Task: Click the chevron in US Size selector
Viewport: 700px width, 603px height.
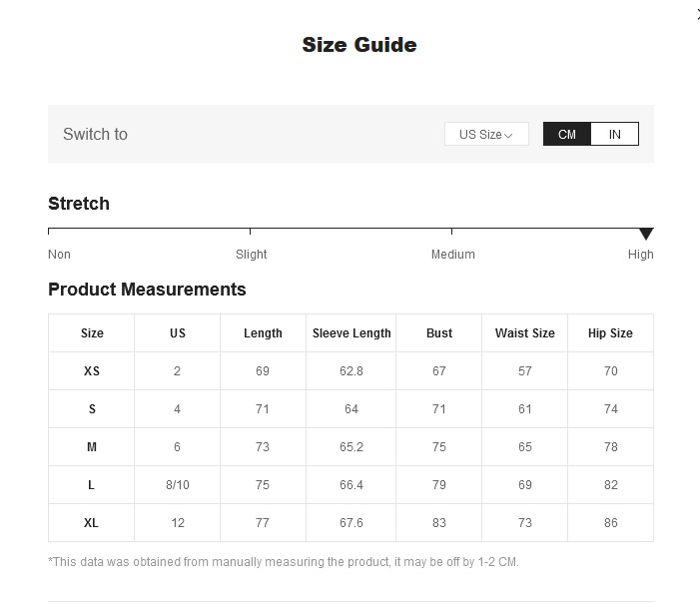Action: [x=508, y=135]
